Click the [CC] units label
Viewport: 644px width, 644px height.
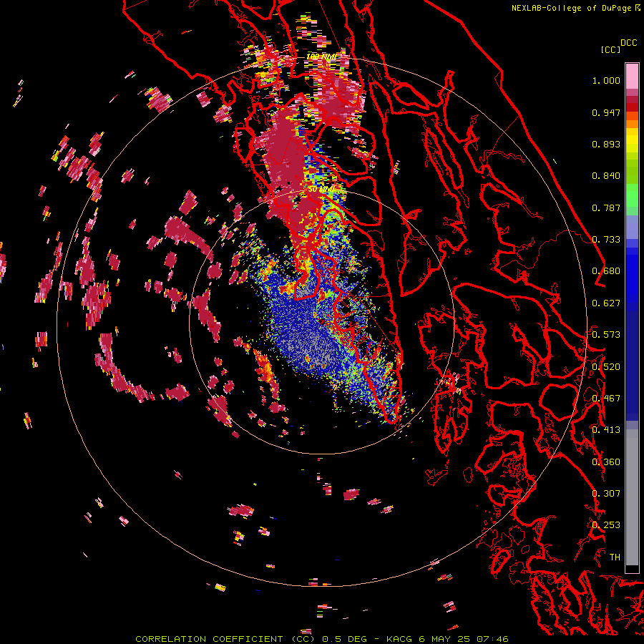pos(610,49)
